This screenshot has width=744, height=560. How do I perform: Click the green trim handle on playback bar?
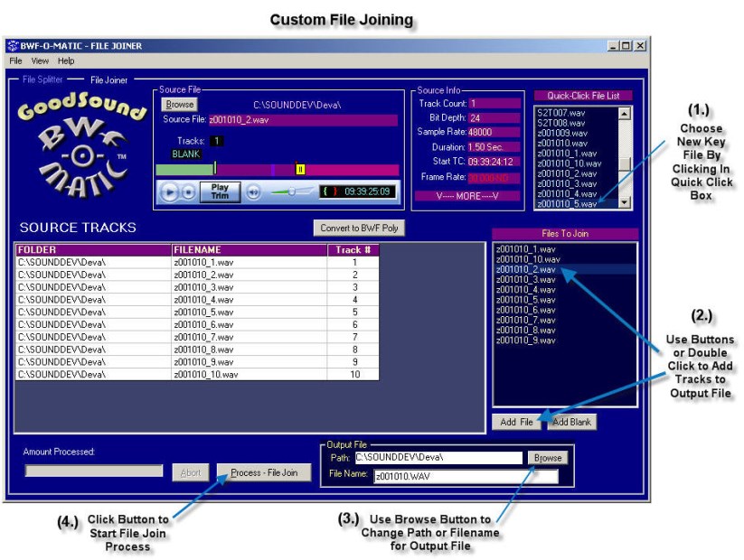click(215, 168)
